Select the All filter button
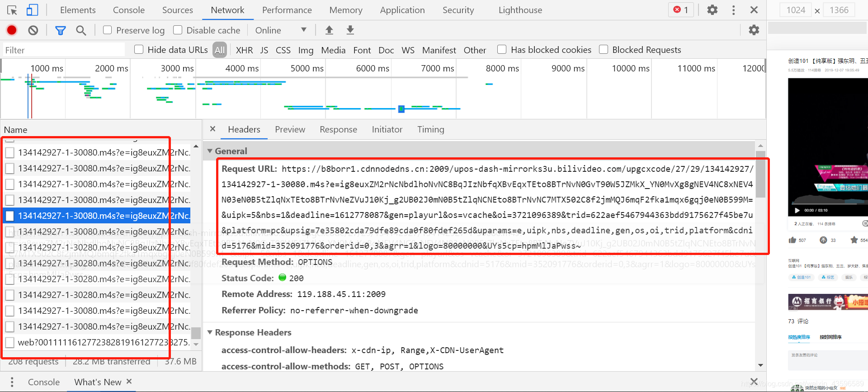This screenshot has height=392, width=868. (x=220, y=50)
